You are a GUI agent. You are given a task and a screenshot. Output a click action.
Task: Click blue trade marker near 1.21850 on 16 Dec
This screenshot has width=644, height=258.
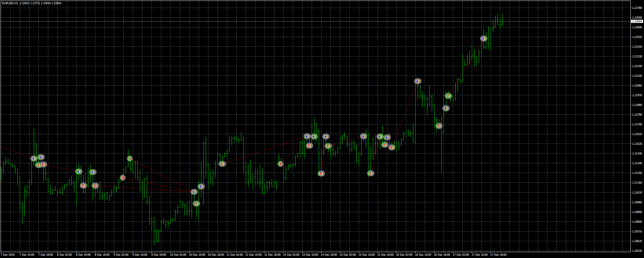446,108
